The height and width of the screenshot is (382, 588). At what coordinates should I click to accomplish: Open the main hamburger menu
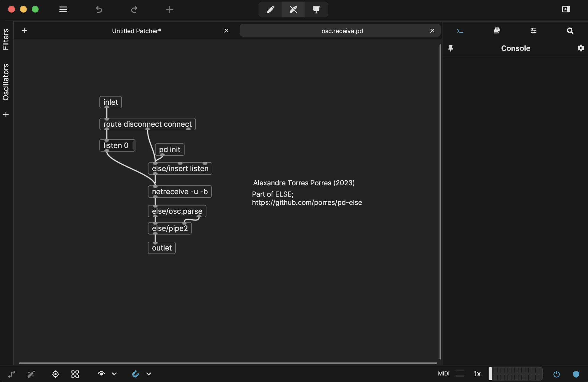63,9
